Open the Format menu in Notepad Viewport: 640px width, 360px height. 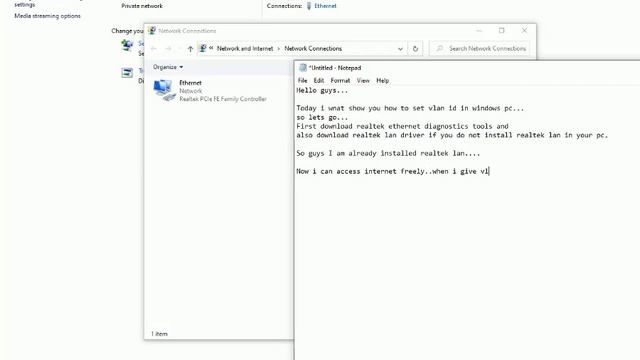tap(340, 80)
